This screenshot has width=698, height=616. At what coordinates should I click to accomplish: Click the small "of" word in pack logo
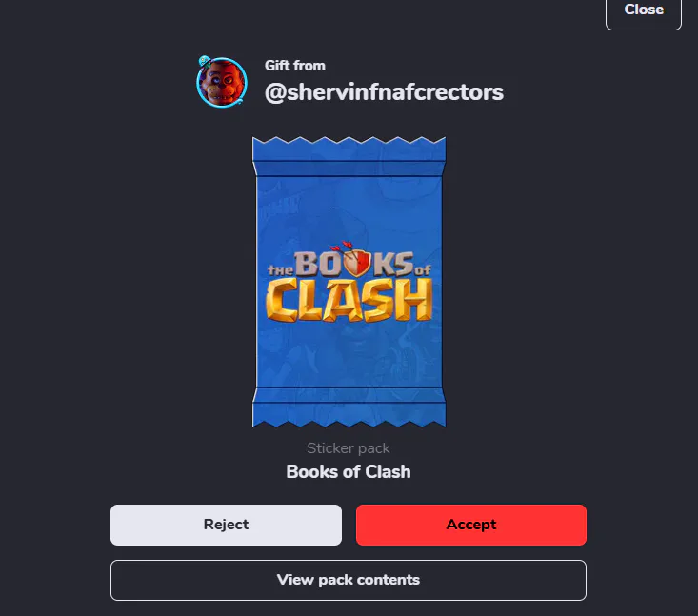pyautogui.click(x=423, y=269)
